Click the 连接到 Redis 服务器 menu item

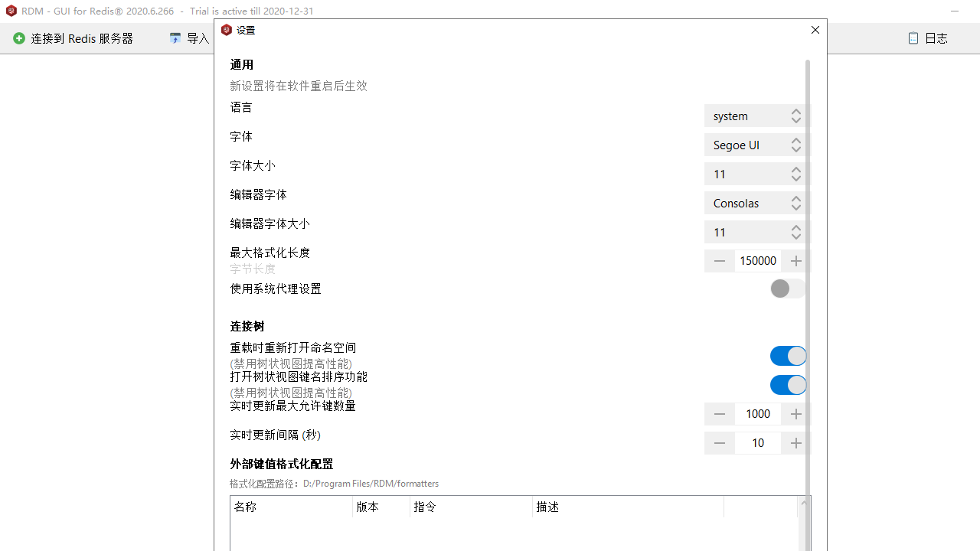(x=83, y=38)
